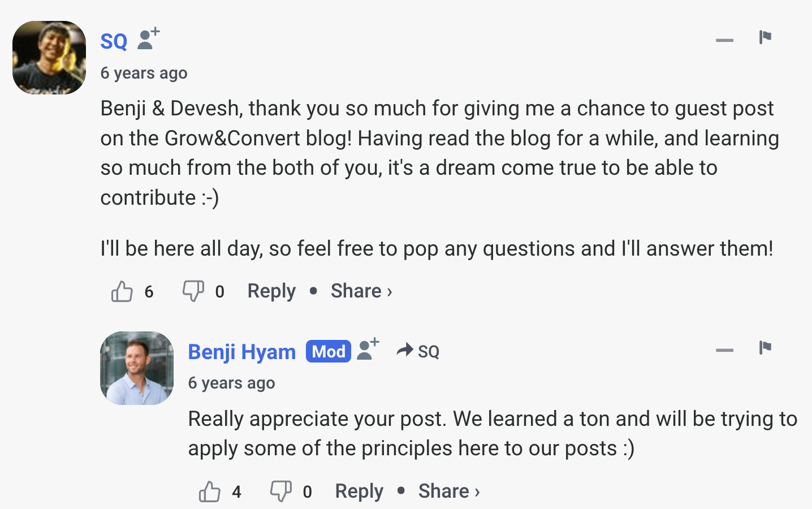Click Reply under SQ's comment
This screenshot has height=509, width=812.
point(271,291)
